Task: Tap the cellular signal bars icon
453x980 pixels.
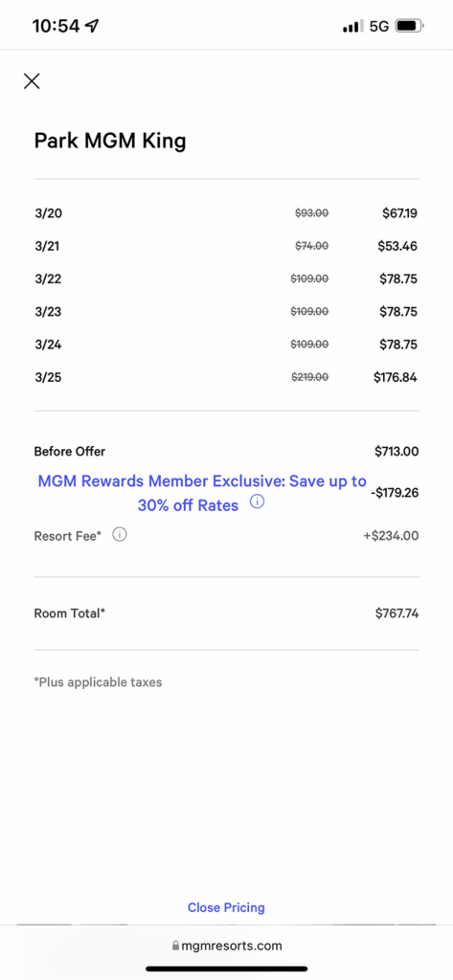Action: (352, 26)
